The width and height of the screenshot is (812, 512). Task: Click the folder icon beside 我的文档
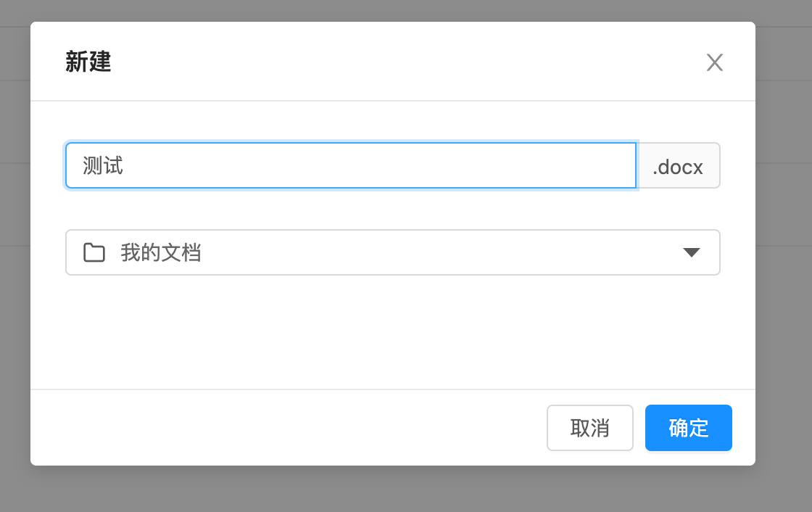pos(94,252)
